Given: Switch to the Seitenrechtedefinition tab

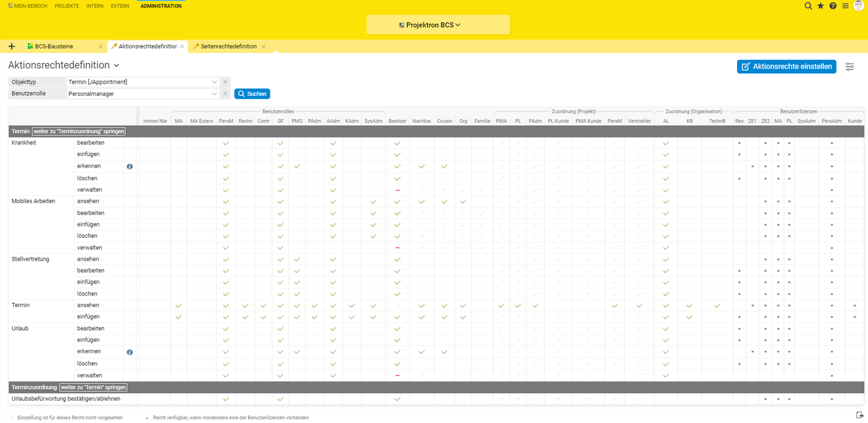Looking at the screenshot, I should 228,46.
